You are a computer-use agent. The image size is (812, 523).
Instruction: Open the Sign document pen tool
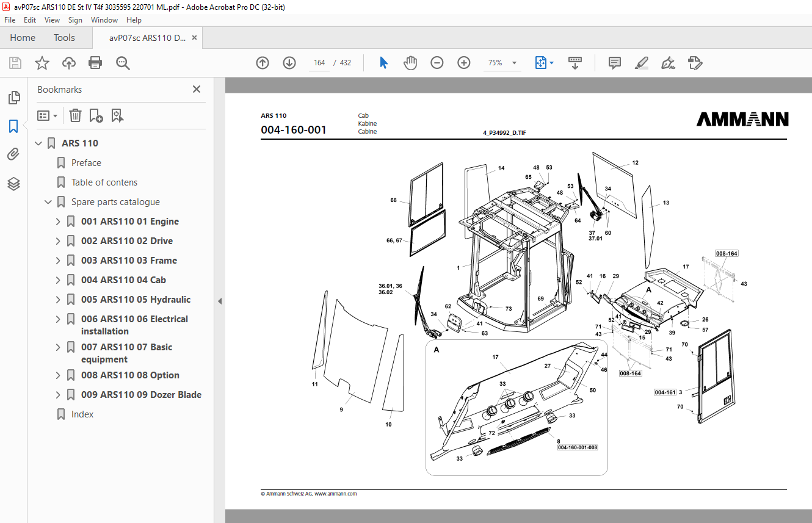coord(668,63)
